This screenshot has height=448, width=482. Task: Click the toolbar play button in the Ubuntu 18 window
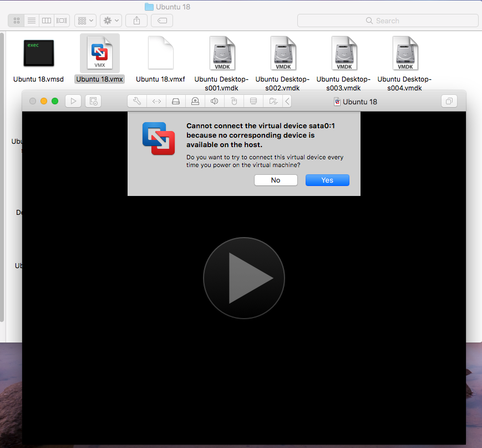(x=73, y=101)
